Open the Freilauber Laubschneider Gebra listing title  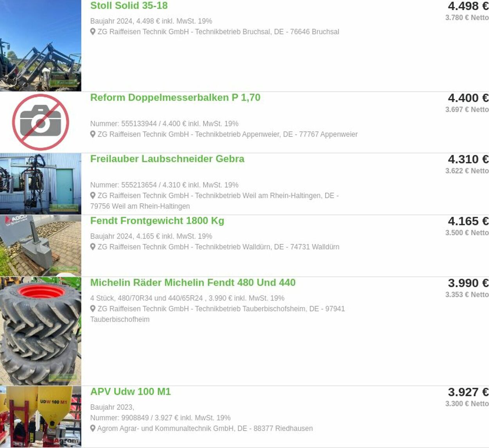(x=167, y=159)
